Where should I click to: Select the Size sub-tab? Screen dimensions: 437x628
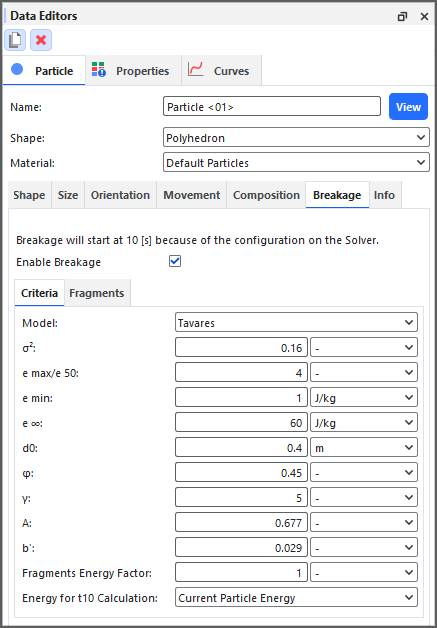[68, 195]
